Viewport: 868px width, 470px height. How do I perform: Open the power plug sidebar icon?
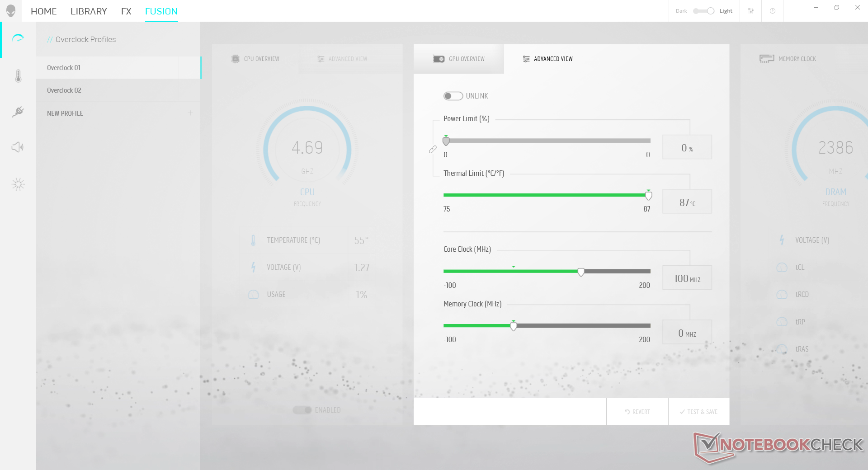[18, 112]
